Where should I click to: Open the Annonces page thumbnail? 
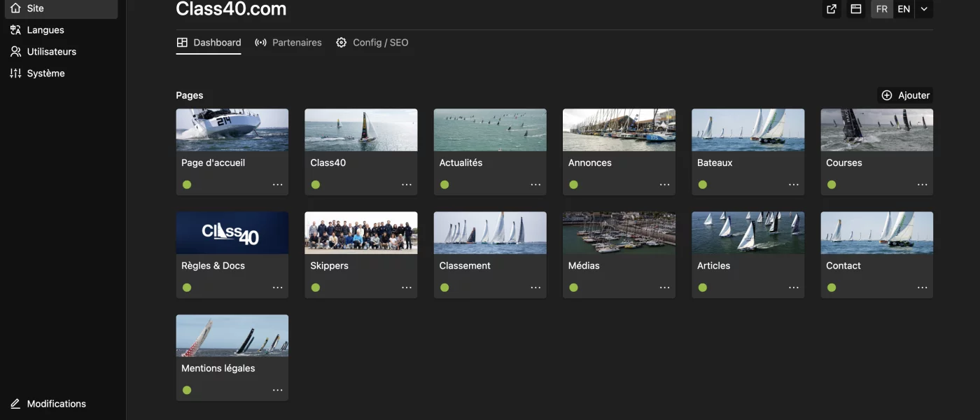click(619, 129)
